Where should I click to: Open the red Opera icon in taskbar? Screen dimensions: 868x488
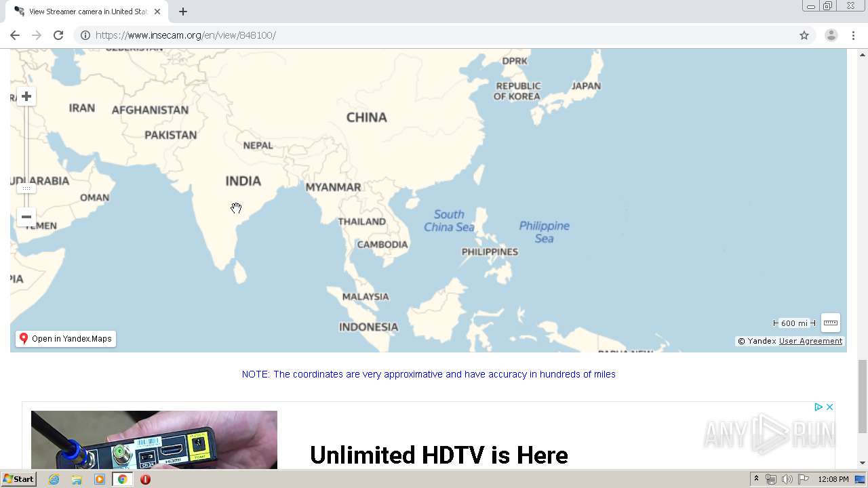pos(145,479)
